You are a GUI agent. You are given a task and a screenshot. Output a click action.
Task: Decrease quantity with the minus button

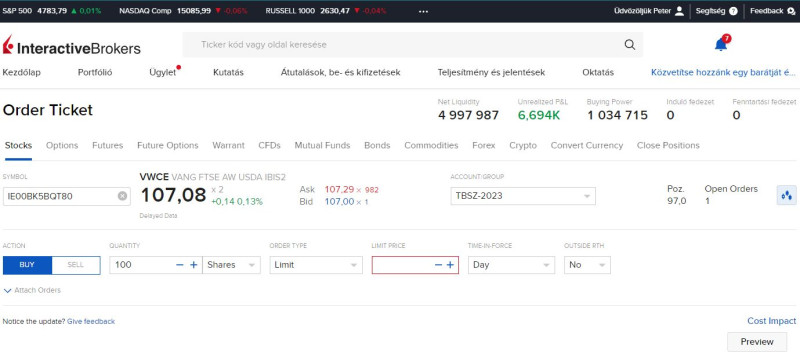[x=180, y=265]
